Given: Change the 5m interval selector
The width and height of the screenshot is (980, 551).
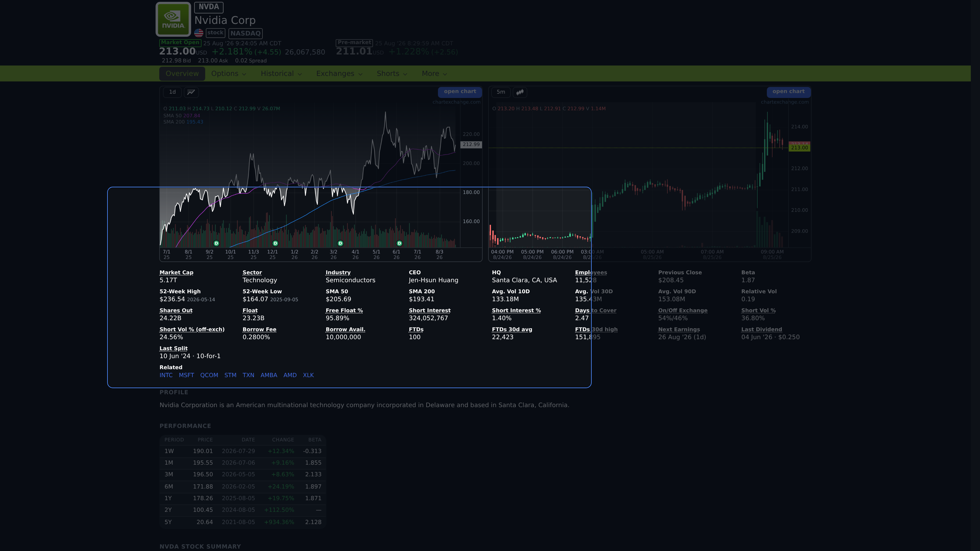Looking at the screenshot, I should point(501,92).
